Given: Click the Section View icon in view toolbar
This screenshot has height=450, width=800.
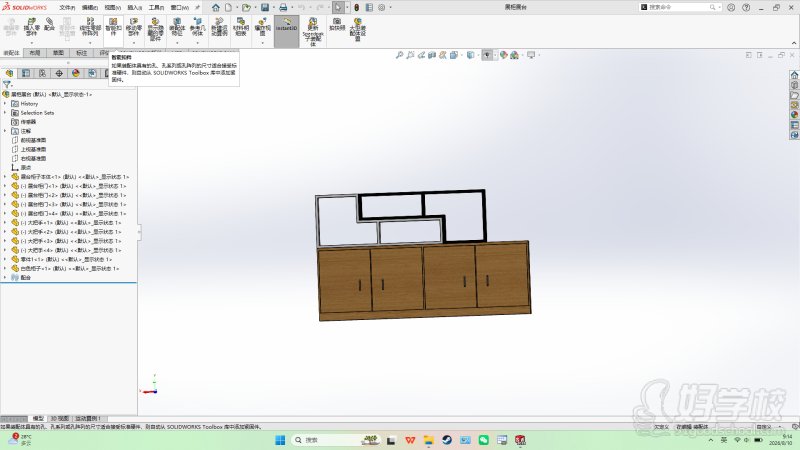Looking at the screenshot, I should 432,55.
